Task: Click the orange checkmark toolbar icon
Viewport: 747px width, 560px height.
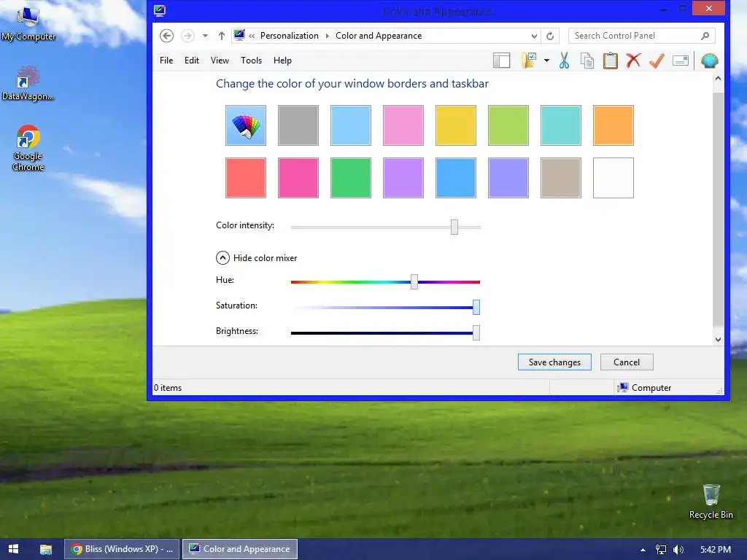Action: coord(657,61)
